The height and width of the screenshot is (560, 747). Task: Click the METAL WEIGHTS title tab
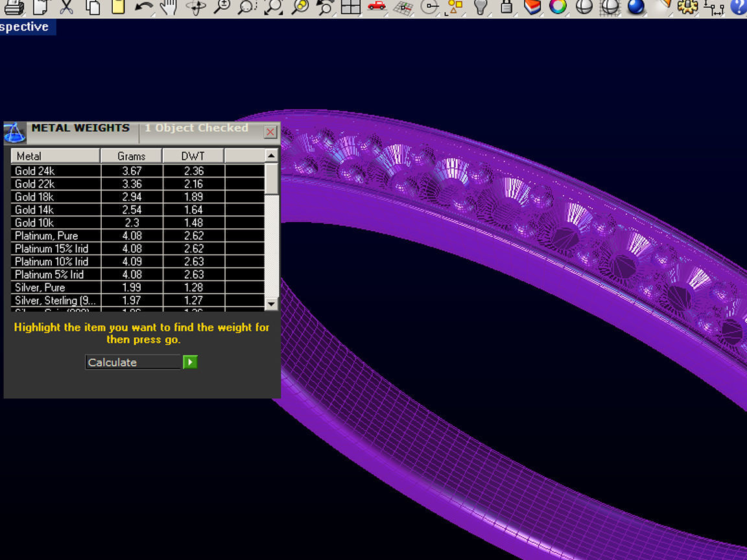(80, 128)
